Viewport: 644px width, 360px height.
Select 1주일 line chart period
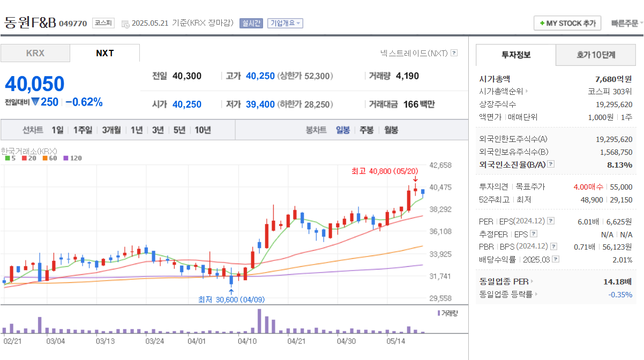tap(83, 130)
